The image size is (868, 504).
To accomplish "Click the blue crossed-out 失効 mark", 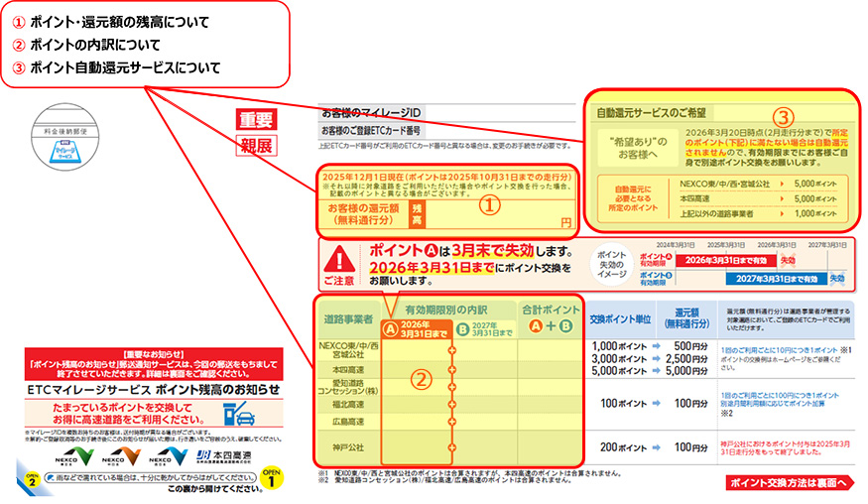I will [837, 278].
